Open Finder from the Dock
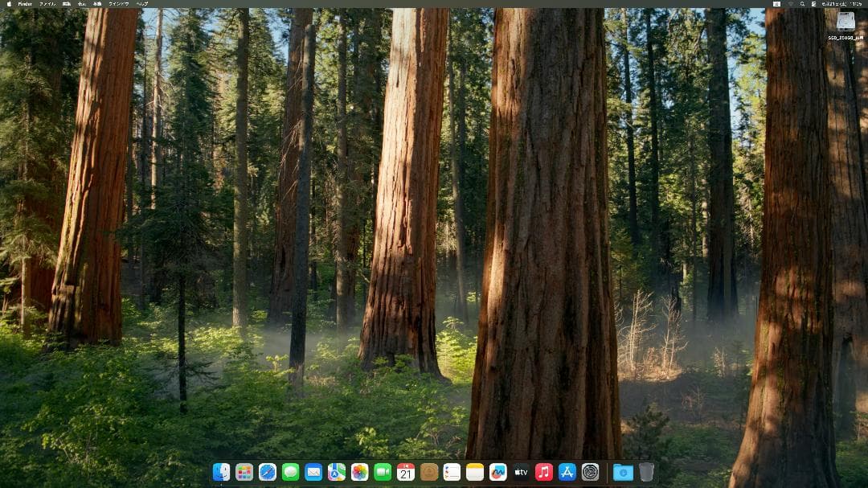 [x=221, y=472]
